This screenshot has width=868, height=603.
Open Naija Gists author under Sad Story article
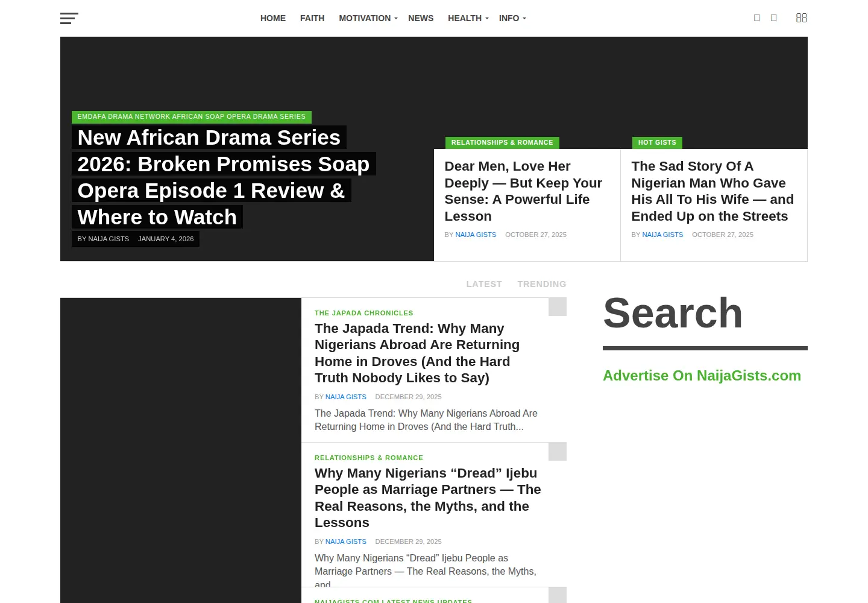pyautogui.click(x=662, y=235)
